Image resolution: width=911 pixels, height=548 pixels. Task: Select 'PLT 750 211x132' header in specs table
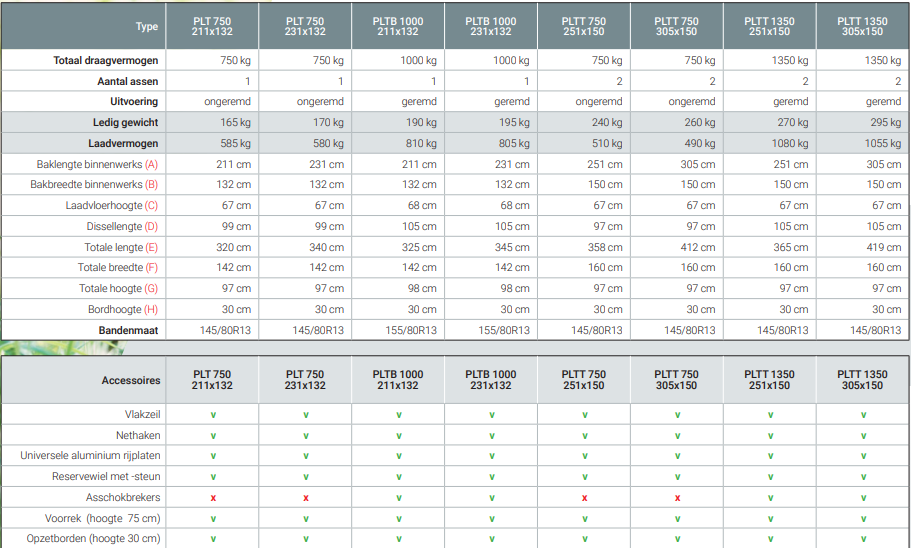coord(212,27)
